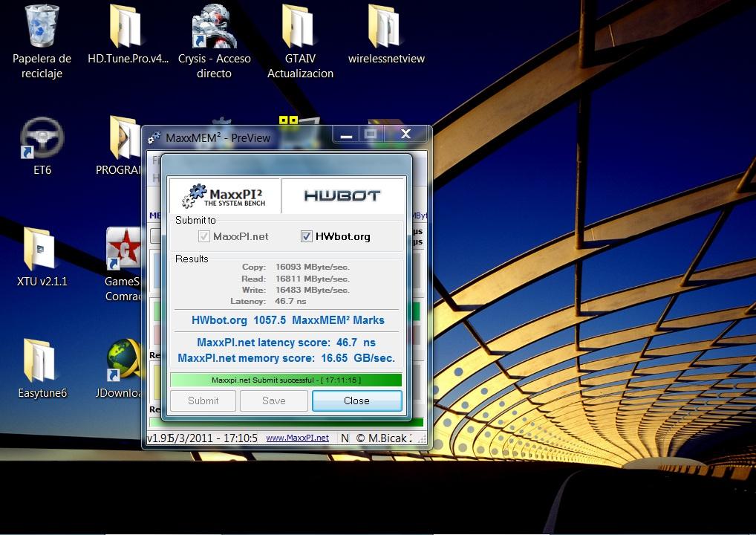Click the 'Read: 16811 MByte/sec.' result

(296, 279)
